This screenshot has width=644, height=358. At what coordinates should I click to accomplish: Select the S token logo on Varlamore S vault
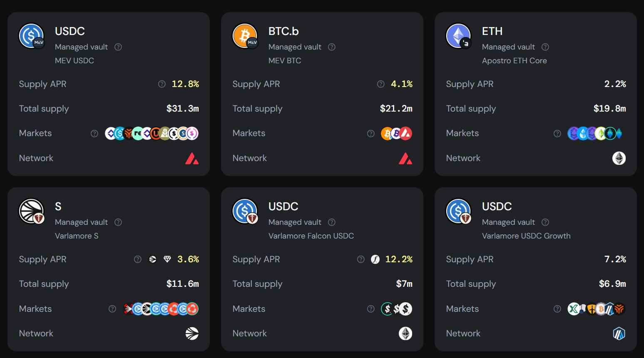tap(32, 211)
